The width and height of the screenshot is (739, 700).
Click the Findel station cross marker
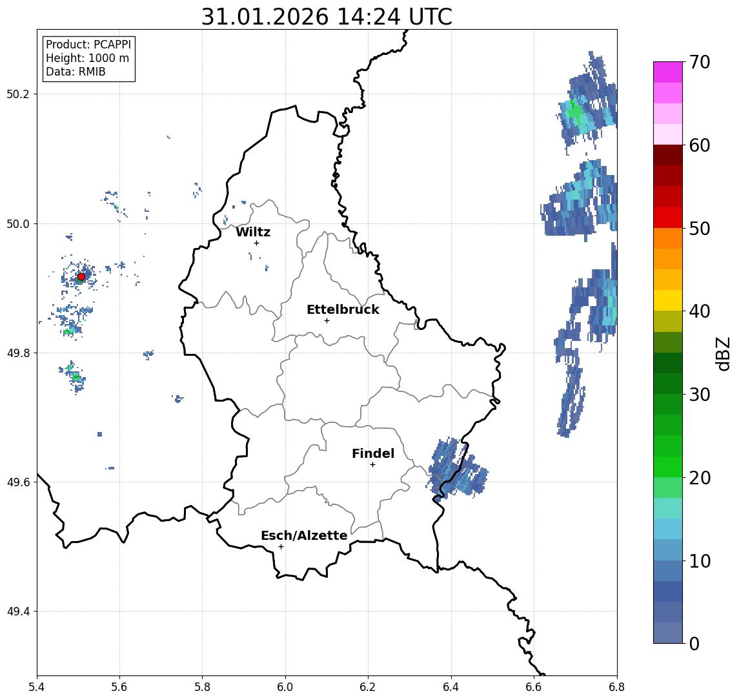coord(372,465)
